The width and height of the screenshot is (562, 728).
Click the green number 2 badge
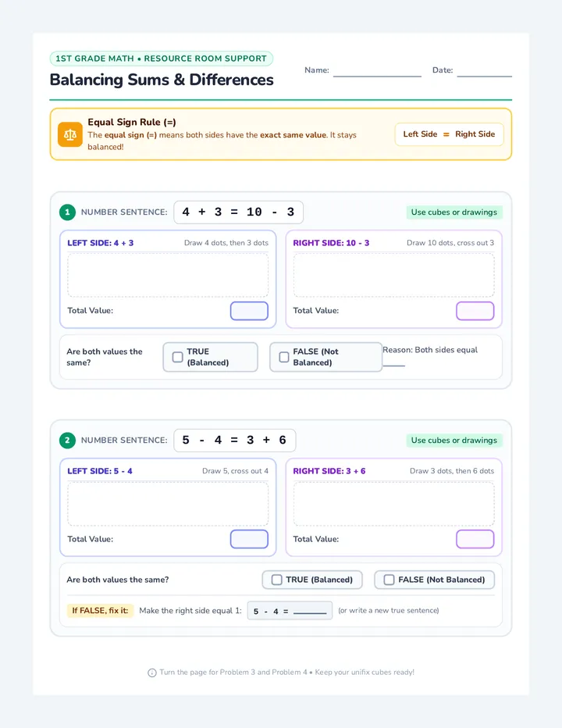[x=67, y=440]
